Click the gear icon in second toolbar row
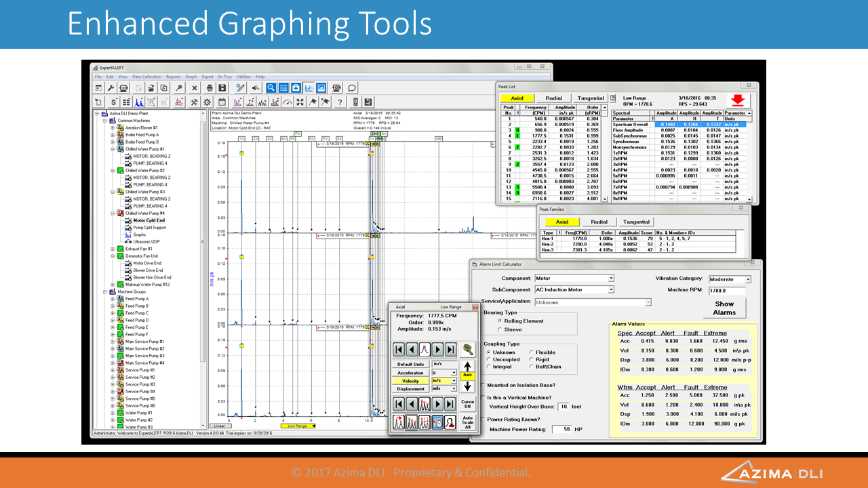 coord(207,102)
